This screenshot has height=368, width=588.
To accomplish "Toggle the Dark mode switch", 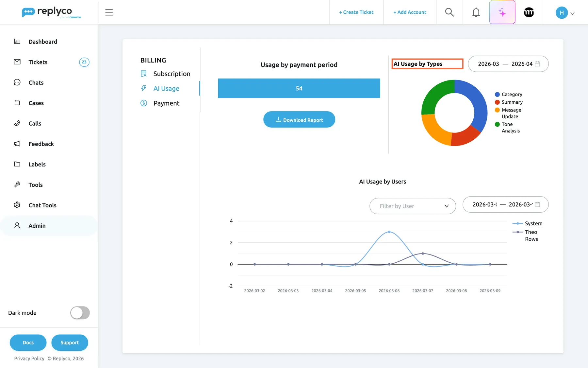I will coord(80,313).
